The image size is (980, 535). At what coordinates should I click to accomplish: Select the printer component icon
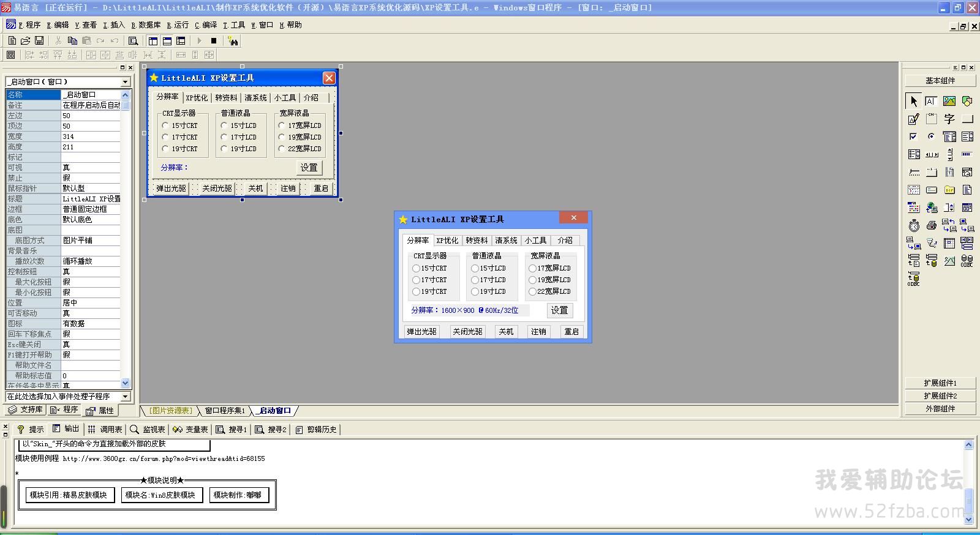click(x=932, y=225)
